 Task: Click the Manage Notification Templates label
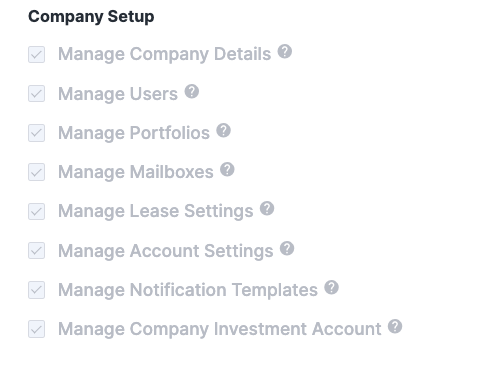[x=188, y=290]
